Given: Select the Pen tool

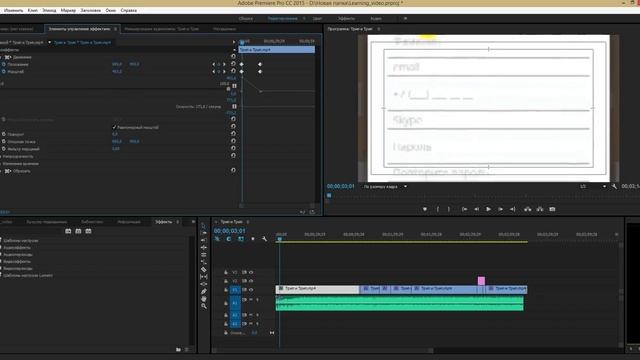Looking at the screenshot, I should (203, 291).
